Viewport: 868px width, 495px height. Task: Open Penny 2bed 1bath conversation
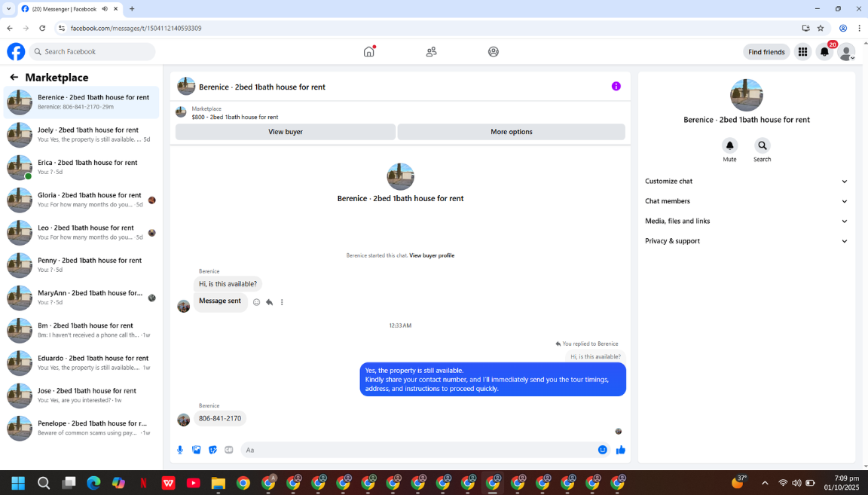pyautogui.click(x=81, y=265)
